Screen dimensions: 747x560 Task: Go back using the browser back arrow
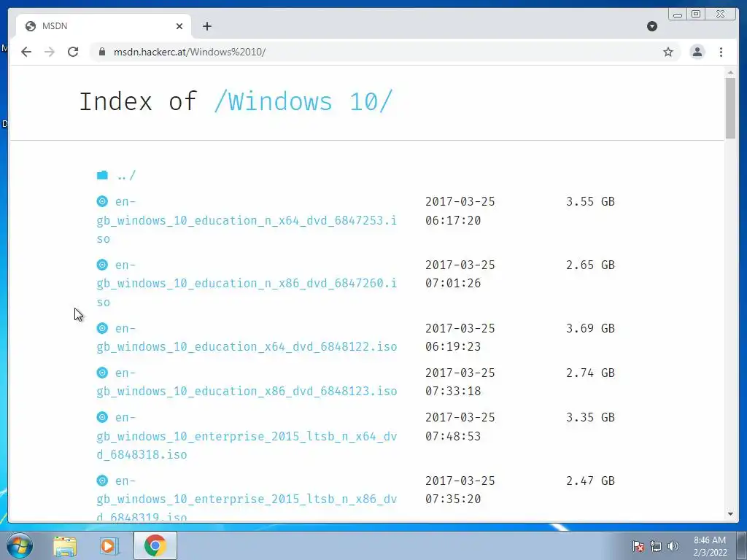point(26,52)
